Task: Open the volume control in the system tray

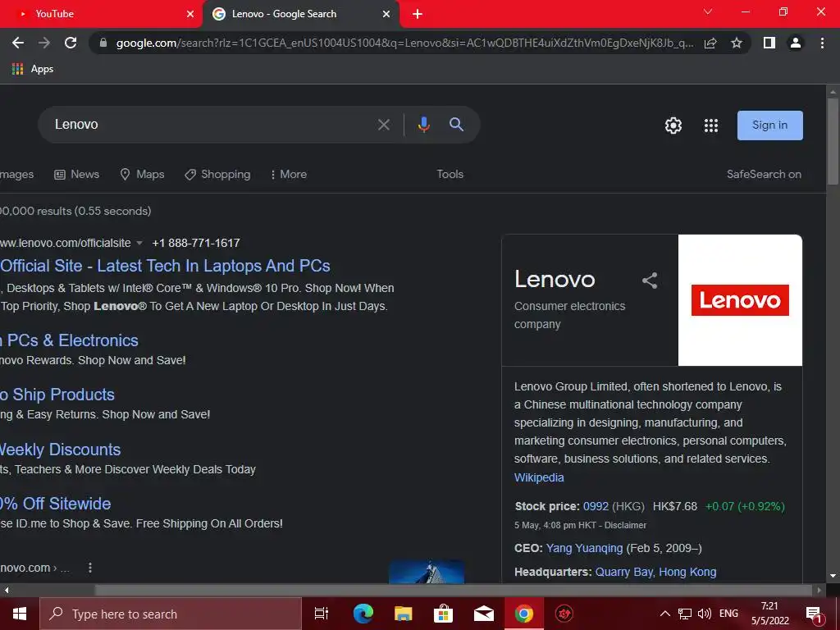Action: pyautogui.click(x=705, y=614)
